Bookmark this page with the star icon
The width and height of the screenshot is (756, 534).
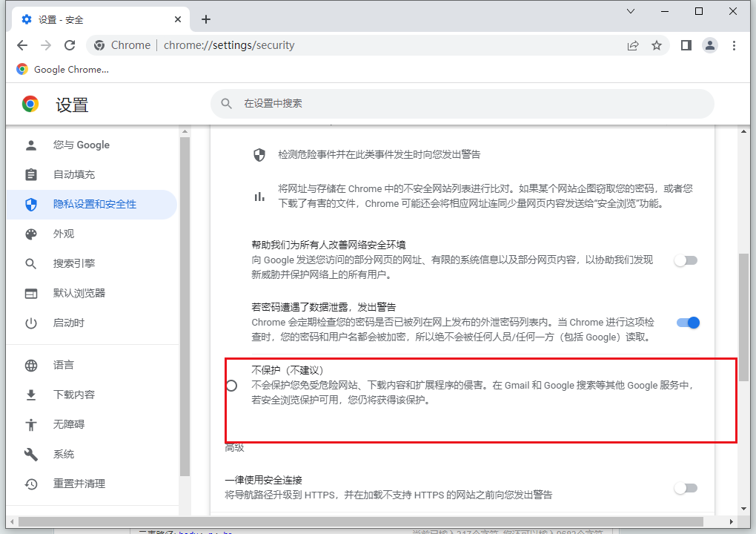(x=657, y=45)
